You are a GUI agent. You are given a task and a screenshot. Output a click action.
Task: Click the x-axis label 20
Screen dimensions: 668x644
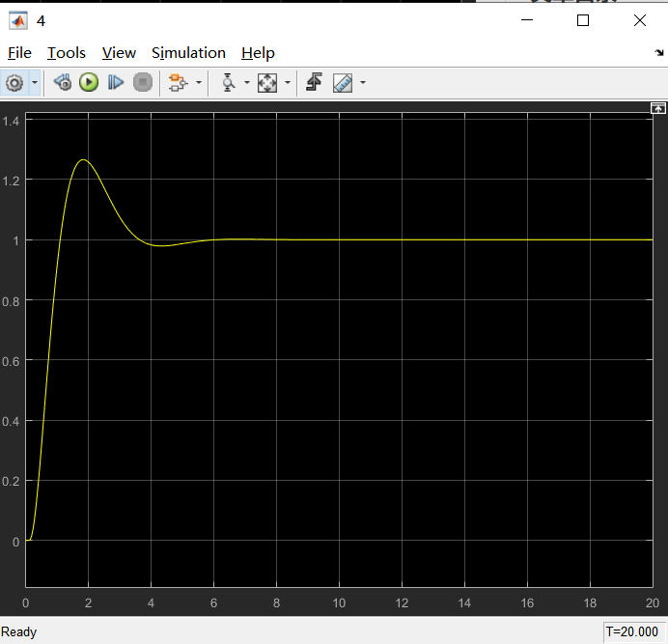[x=653, y=603]
